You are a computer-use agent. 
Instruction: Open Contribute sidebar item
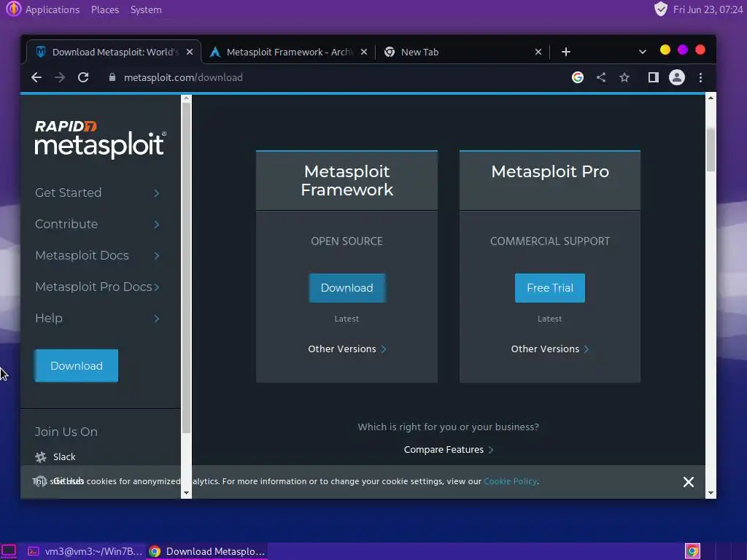coord(66,224)
